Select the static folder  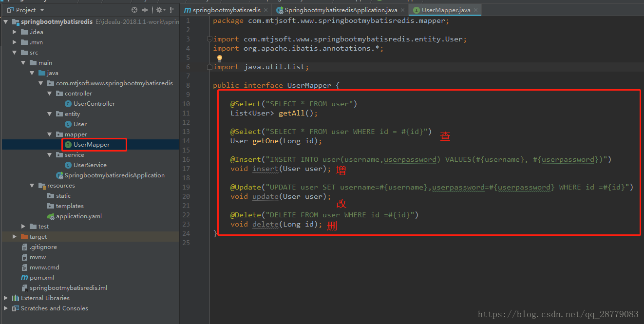pos(63,196)
